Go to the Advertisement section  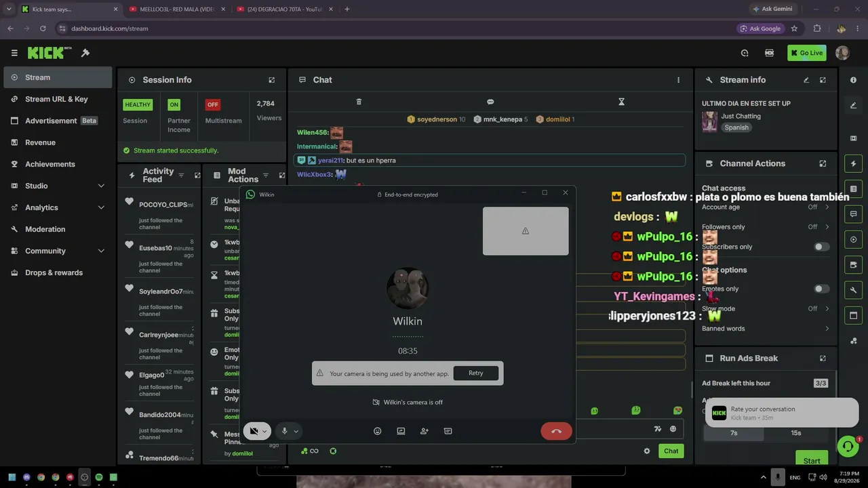(58, 121)
